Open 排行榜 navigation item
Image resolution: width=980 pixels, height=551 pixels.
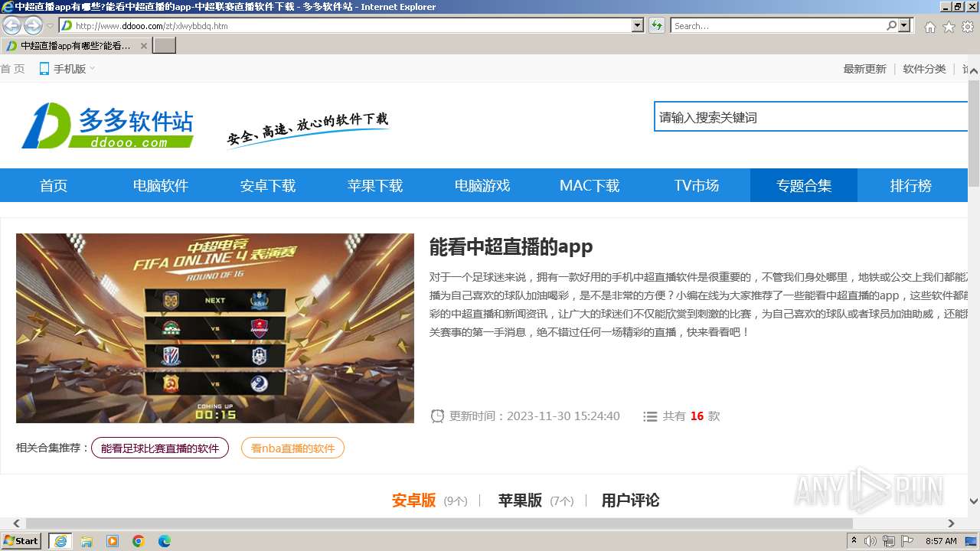click(911, 185)
